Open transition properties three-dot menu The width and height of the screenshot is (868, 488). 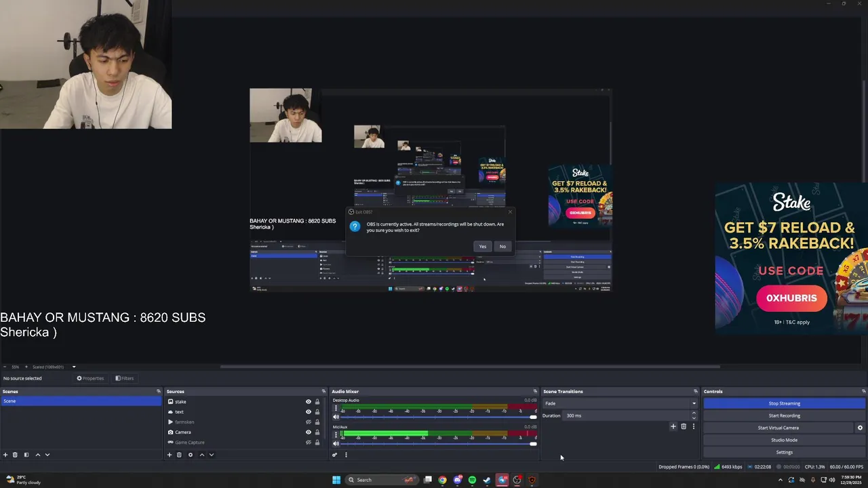pyautogui.click(x=693, y=426)
